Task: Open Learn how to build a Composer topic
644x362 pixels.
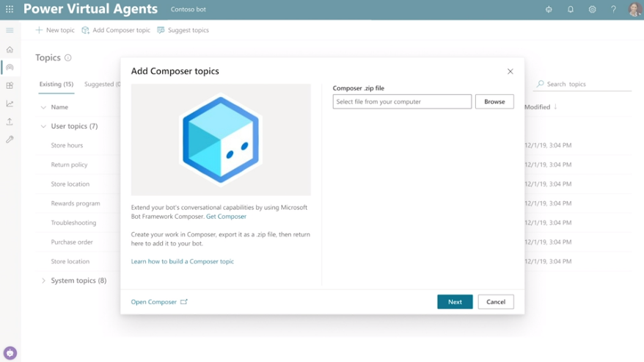Action: tap(183, 261)
